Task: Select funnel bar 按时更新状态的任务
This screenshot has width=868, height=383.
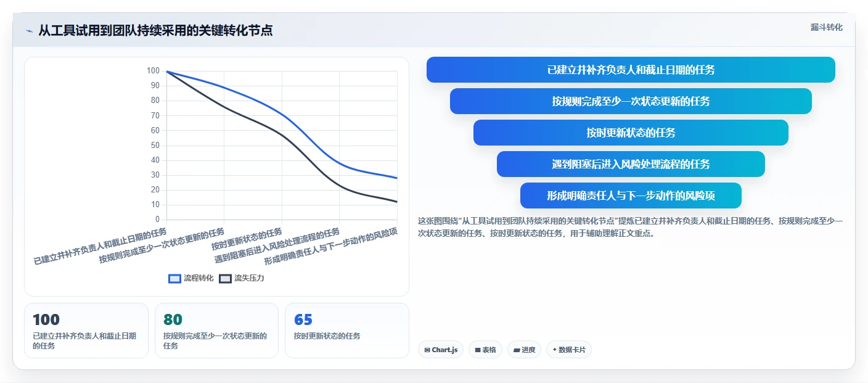Action: pos(631,133)
